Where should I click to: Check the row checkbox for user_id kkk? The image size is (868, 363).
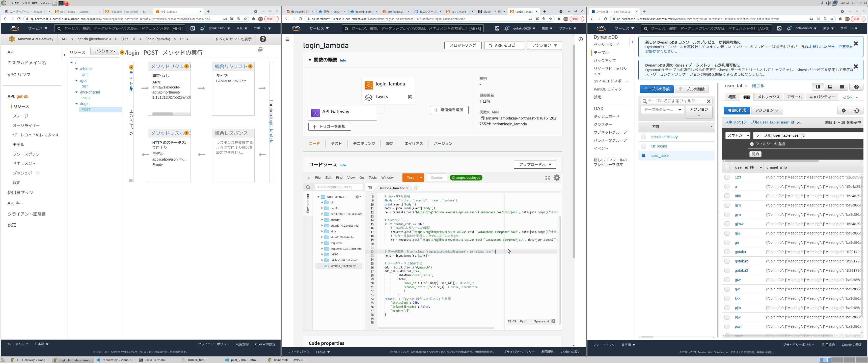[727, 298]
